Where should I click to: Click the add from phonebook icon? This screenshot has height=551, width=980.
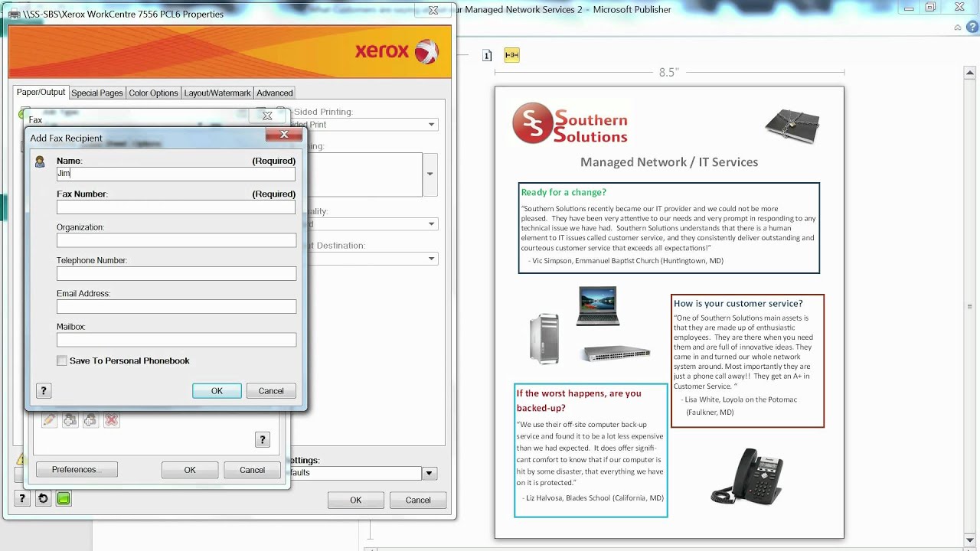tap(70, 419)
